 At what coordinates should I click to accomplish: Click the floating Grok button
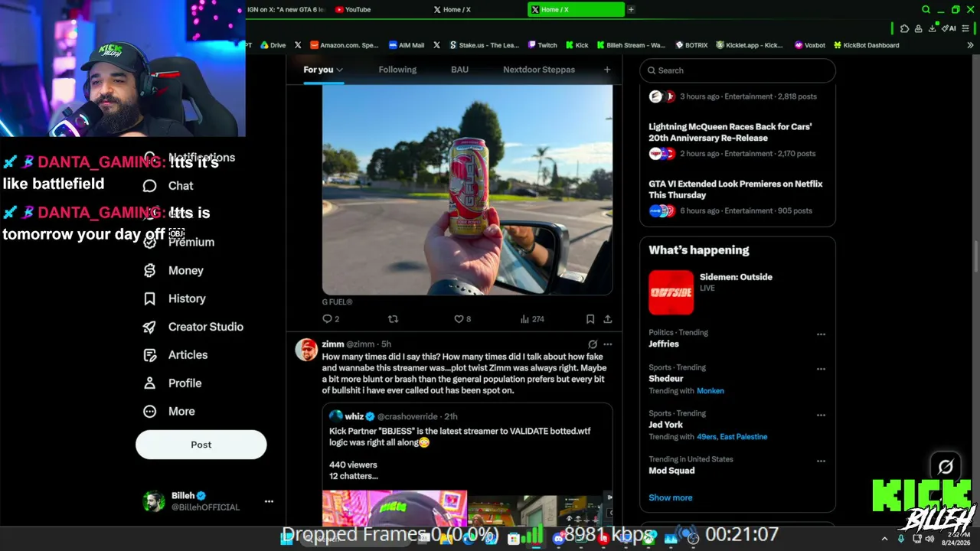coord(946,466)
